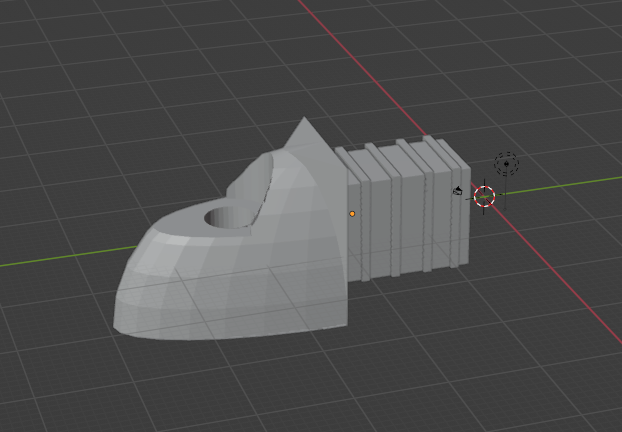
Task: Select the point light object
Action: pos(506,162)
